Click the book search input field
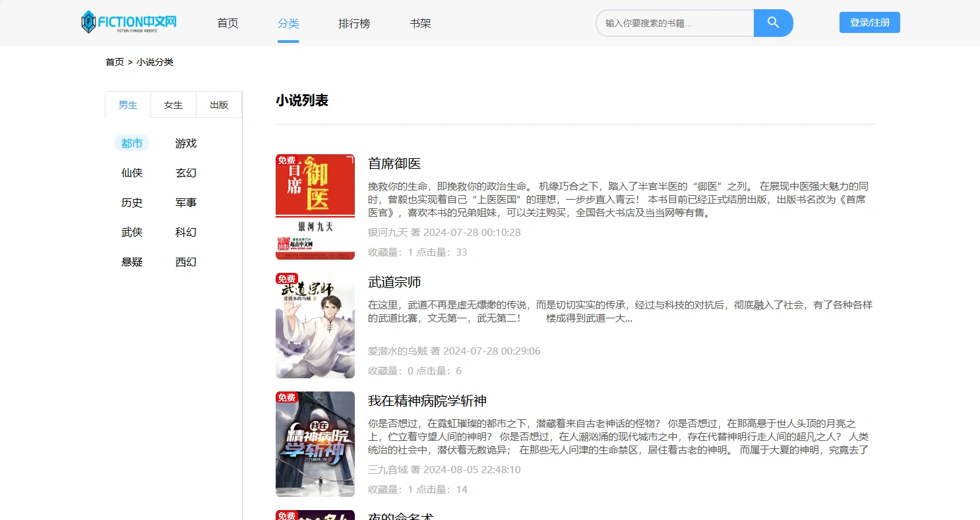 [x=675, y=23]
